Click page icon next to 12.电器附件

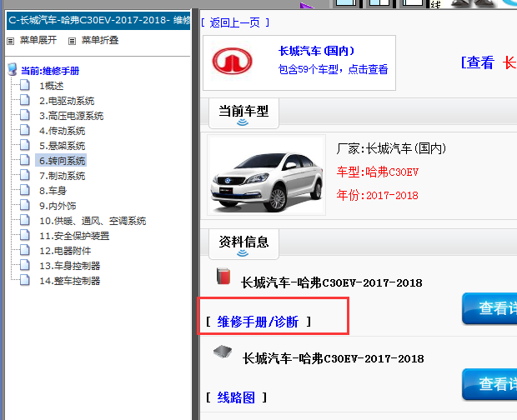25,250
